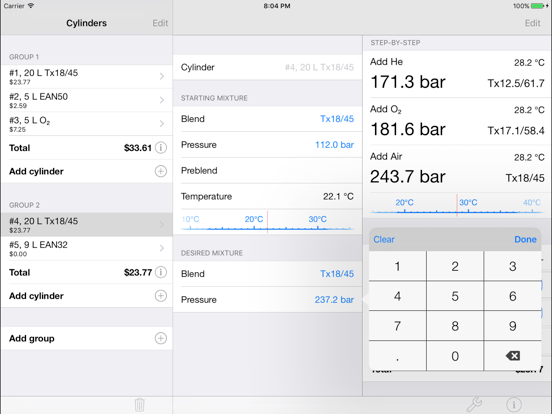Expand cylinder #1 20 L Tx18/45 chevron
Viewport: 552px width, 414px height.
(x=162, y=76)
